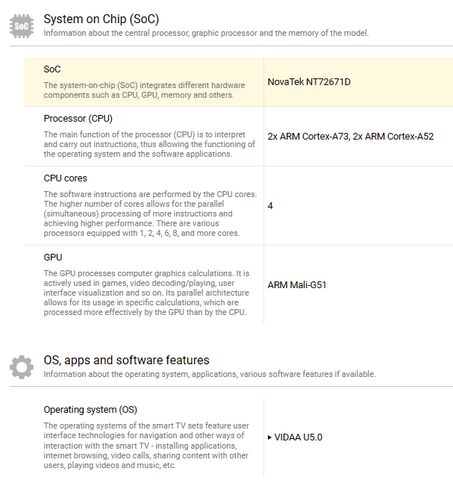Click the operating system description paragraph

click(146, 445)
